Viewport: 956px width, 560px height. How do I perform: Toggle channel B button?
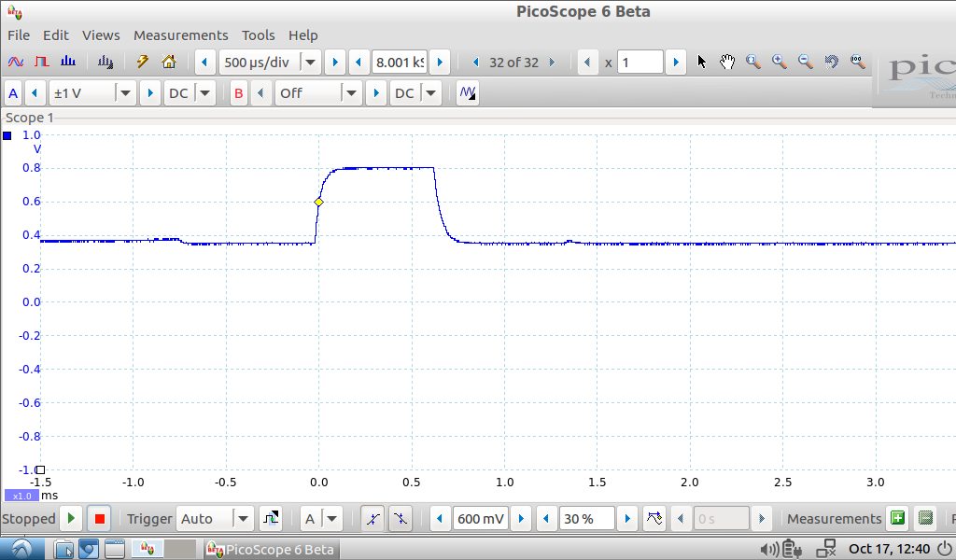(239, 93)
